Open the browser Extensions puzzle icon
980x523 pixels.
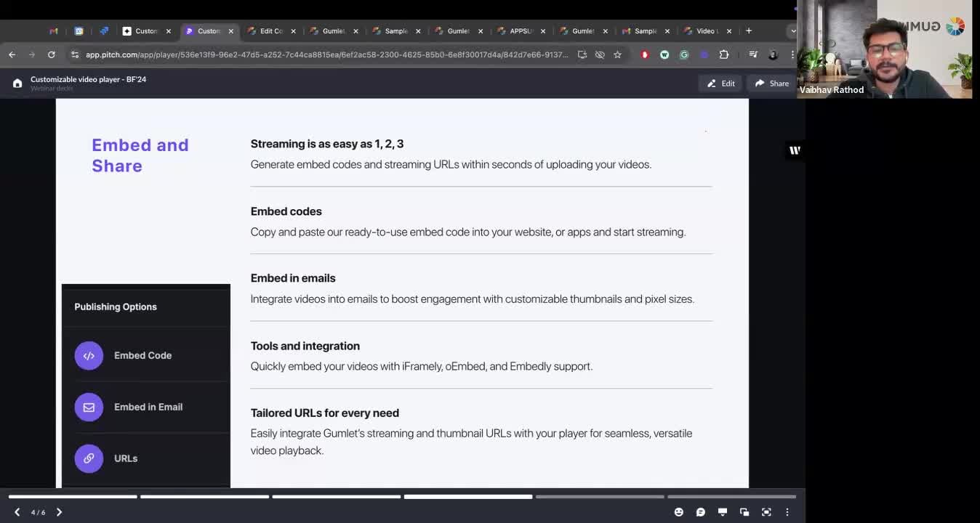(723, 54)
